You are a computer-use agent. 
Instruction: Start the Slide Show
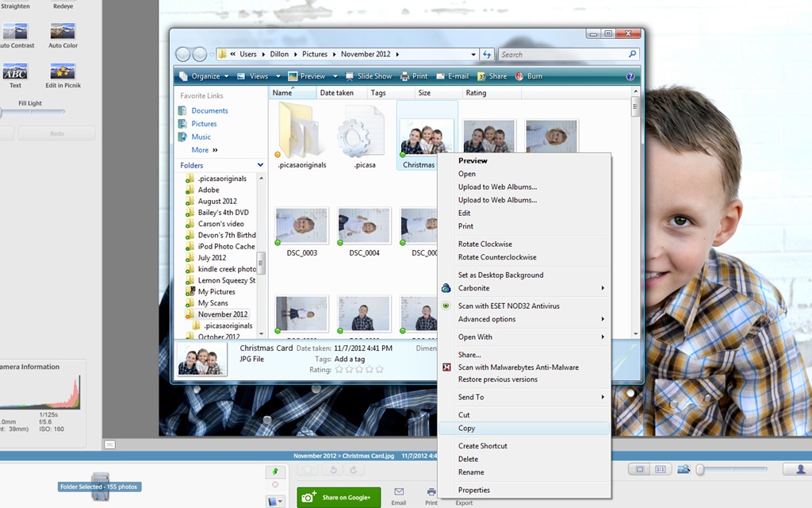point(369,76)
